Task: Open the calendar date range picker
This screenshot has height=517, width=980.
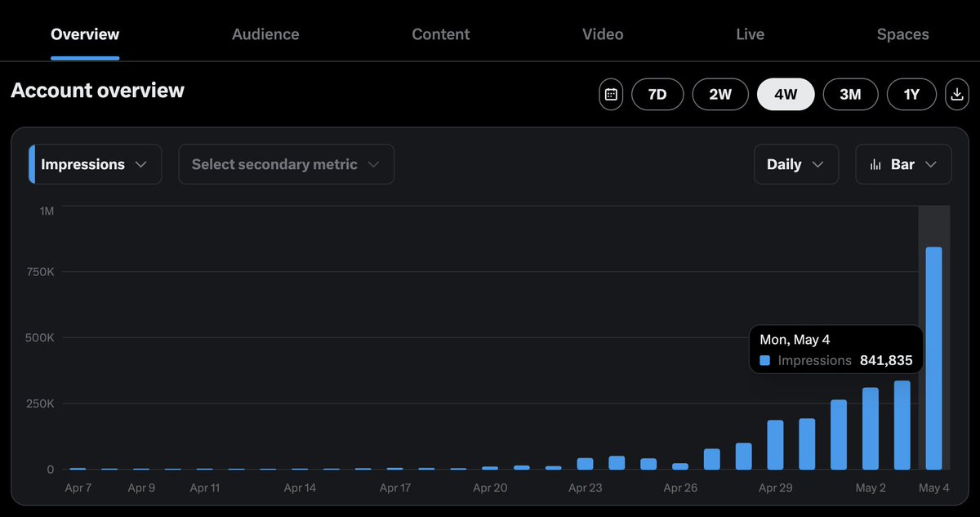Action: 610,94
